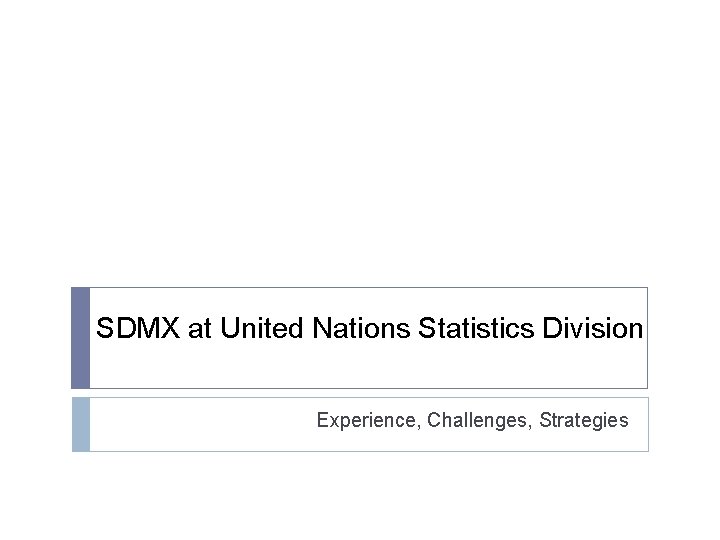Click empty space left of subtitle text
The height and width of the screenshot is (540, 720).
[x=202, y=424]
